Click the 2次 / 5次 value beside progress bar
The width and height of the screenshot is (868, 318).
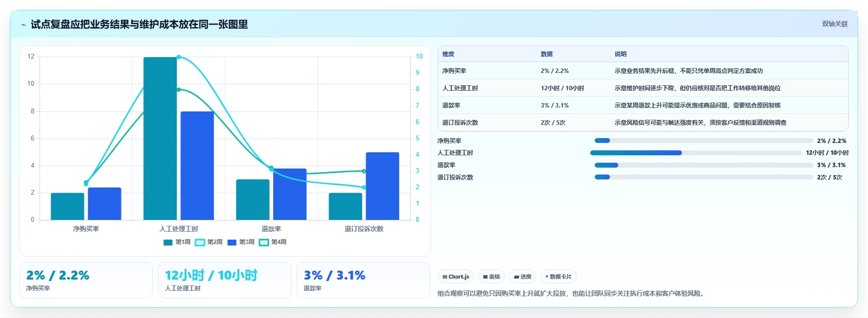(830, 177)
